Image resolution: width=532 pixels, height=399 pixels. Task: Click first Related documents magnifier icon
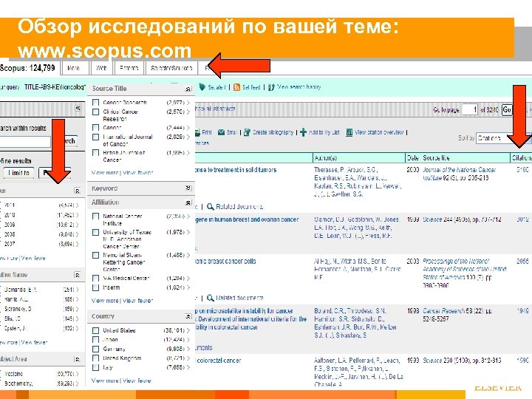pyautogui.click(x=211, y=207)
